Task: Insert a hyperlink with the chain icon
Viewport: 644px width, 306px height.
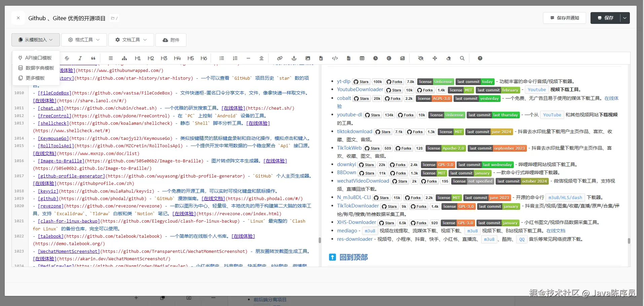Action: pyautogui.click(x=280, y=58)
